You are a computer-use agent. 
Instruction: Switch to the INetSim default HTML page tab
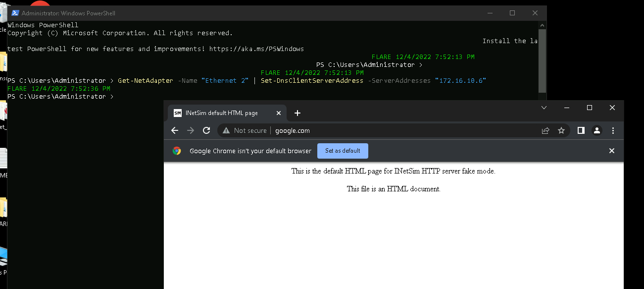223,113
